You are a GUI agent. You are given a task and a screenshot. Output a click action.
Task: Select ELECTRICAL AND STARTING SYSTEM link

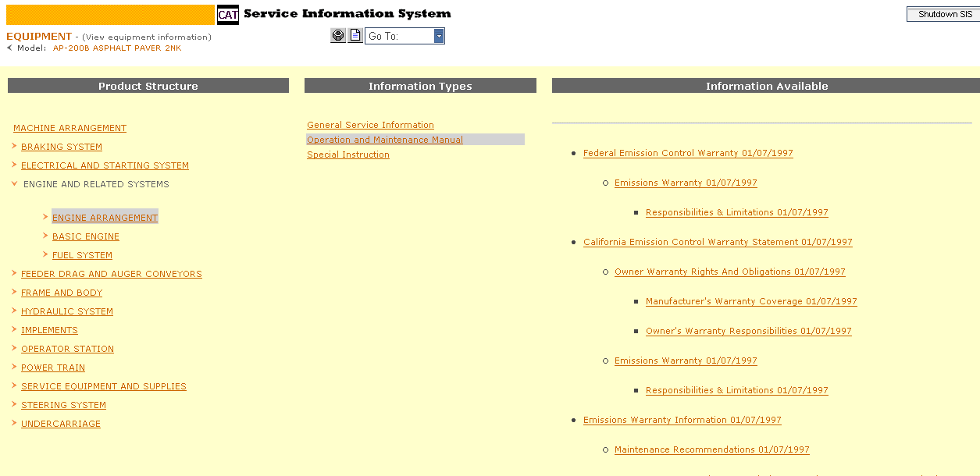105,165
